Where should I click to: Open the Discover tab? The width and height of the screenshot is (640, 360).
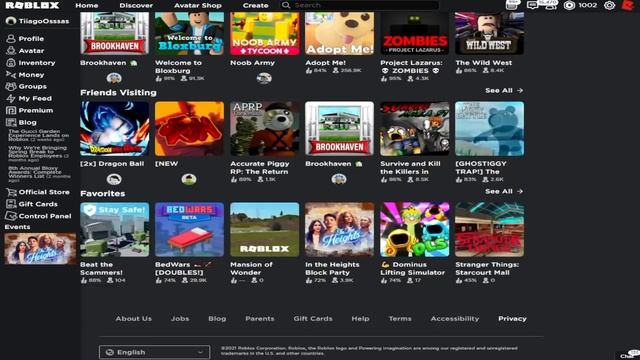point(136,5)
